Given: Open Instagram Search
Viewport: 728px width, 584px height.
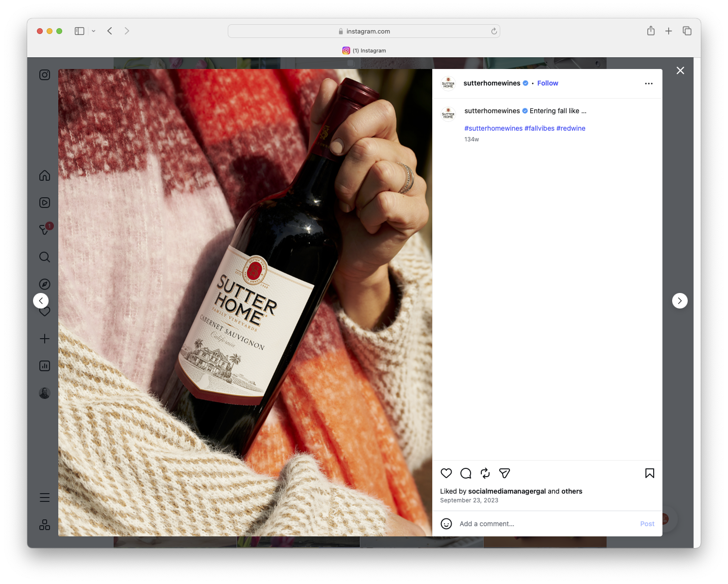Looking at the screenshot, I should coord(44,257).
